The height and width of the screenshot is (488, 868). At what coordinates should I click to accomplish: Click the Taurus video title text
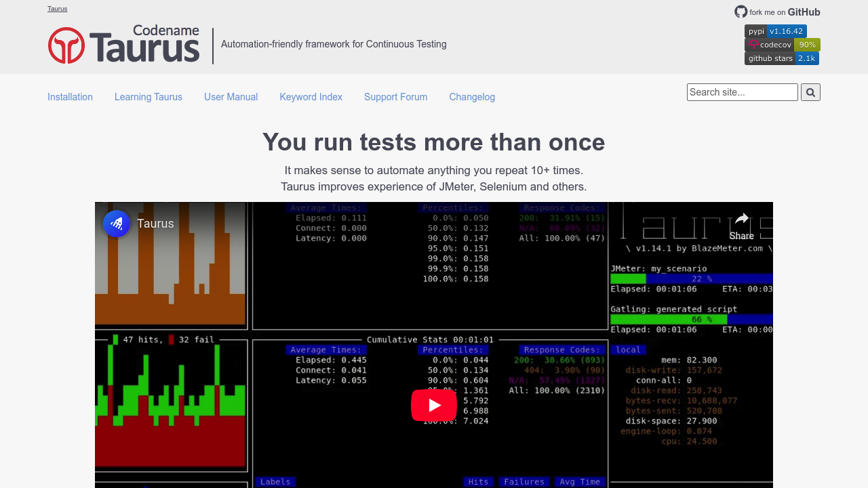pos(155,224)
